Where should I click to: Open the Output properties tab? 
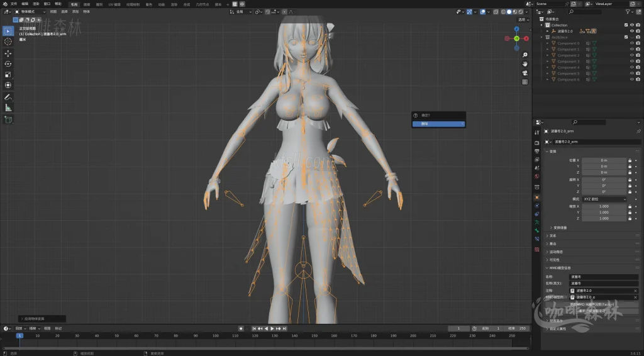537,151
